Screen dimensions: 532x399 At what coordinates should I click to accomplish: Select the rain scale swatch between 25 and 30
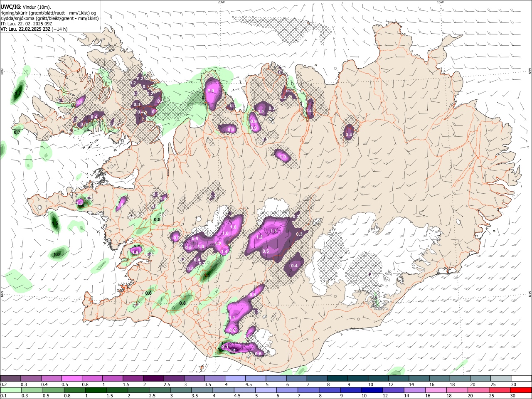500,390
